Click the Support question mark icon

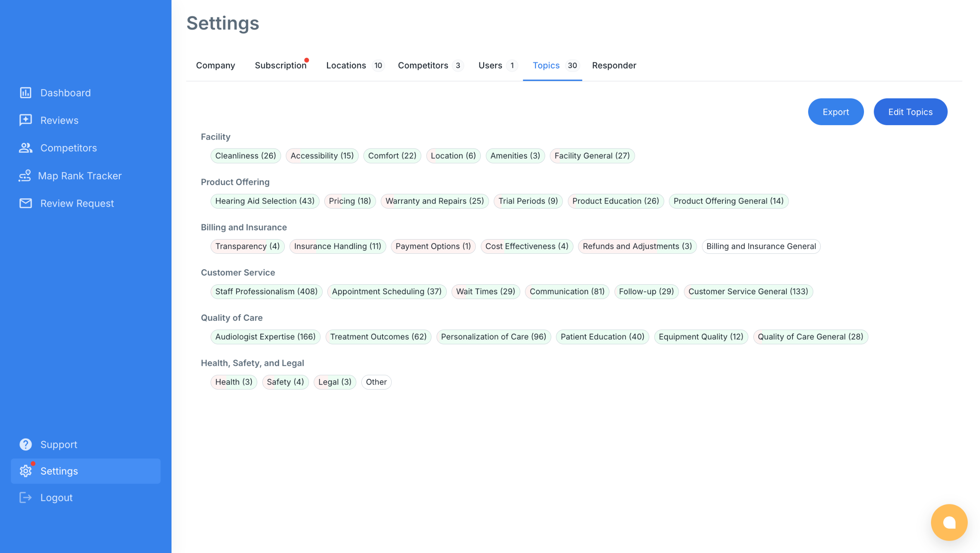26,444
